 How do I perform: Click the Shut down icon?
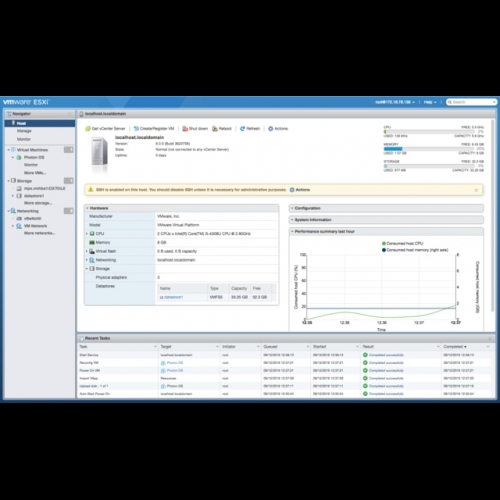[185, 129]
